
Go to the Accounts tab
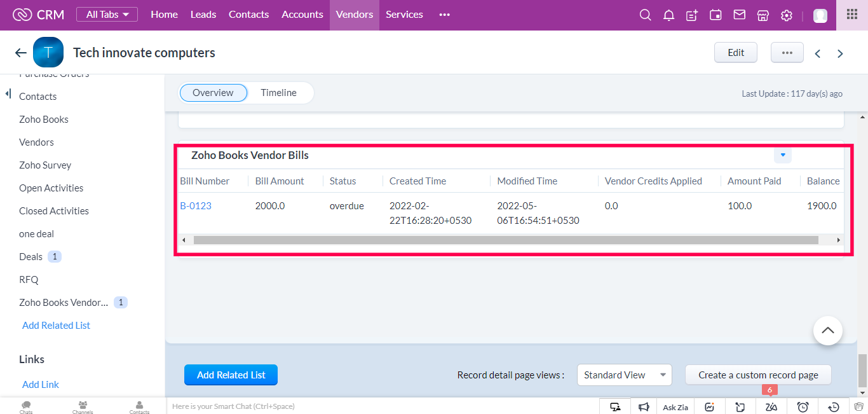302,15
